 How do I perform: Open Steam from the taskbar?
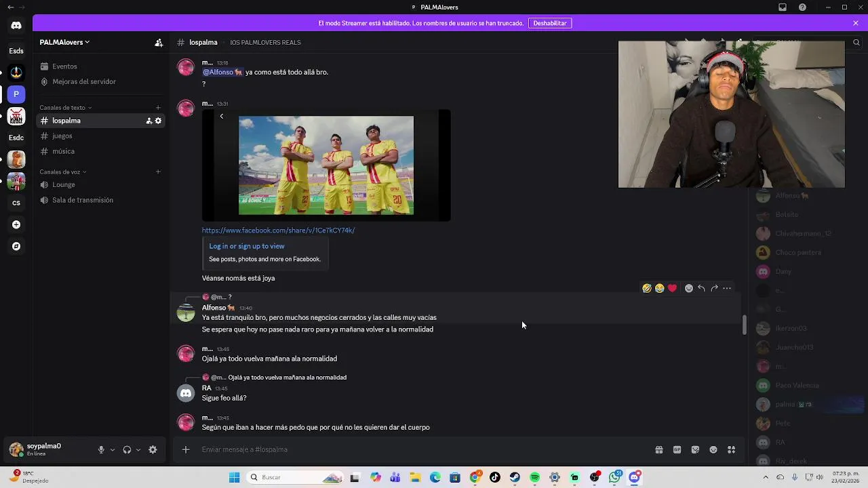pyautogui.click(x=515, y=477)
